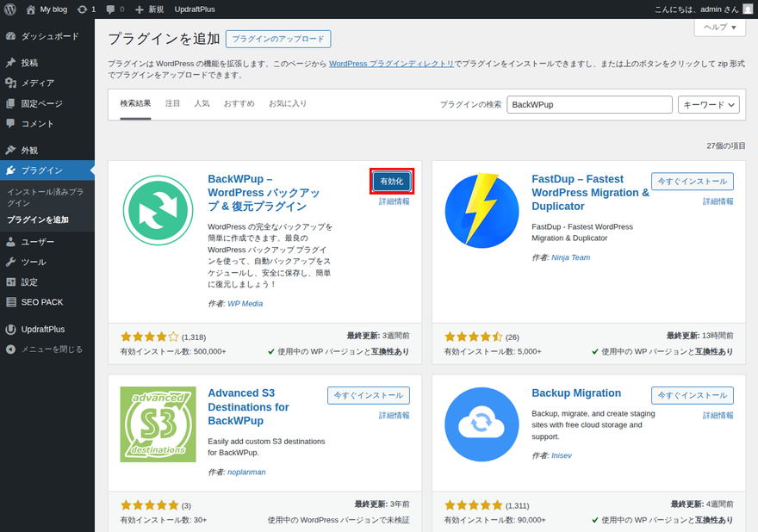The width and height of the screenshot is (758, 532).
Task: Open WP Media author link
Action: click(245, 304)
